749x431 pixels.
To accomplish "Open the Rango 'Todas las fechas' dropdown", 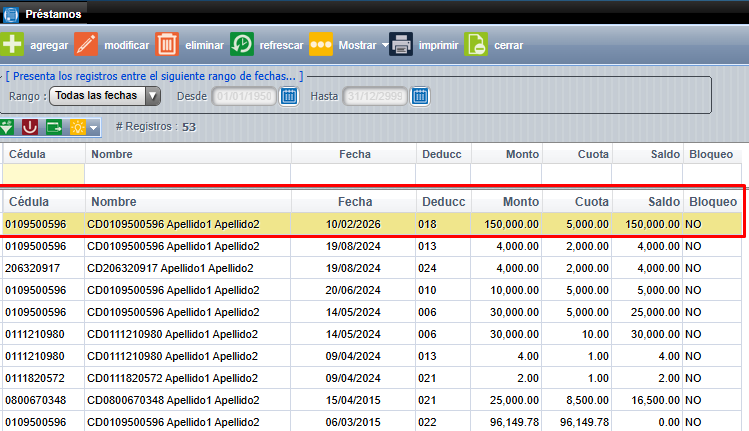I will pos(105,96).
